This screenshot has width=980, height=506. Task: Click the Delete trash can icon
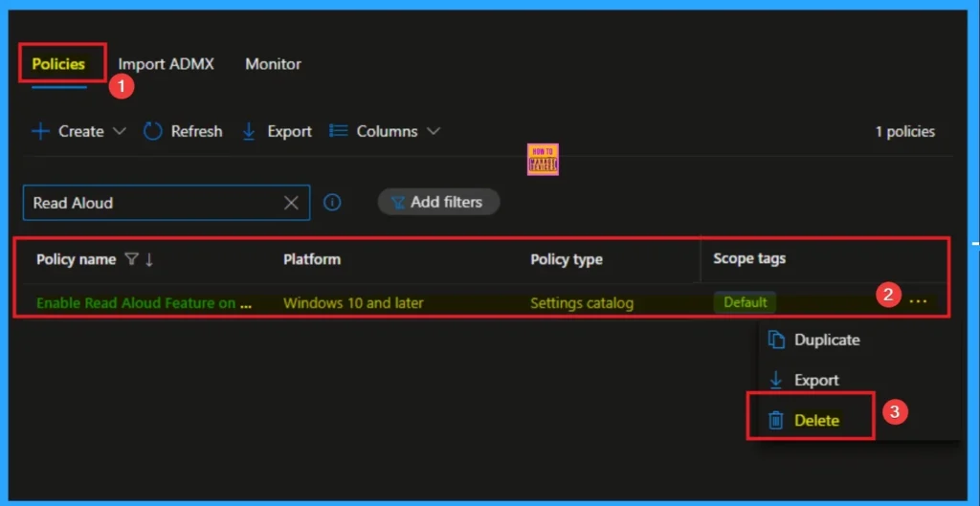point(775,421)
